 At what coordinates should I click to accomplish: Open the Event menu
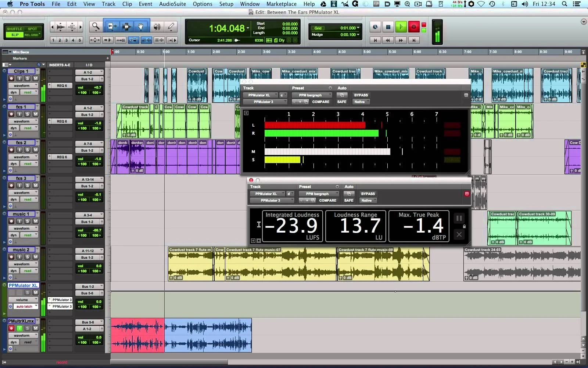(x=146, y=4)
